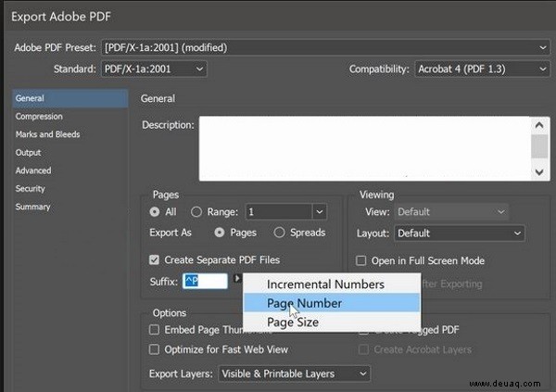The height and width of the screenshot is (392, 556).
Task: Choose Incremental Numbers from suffix menu
Action: [x=332, y=285]
